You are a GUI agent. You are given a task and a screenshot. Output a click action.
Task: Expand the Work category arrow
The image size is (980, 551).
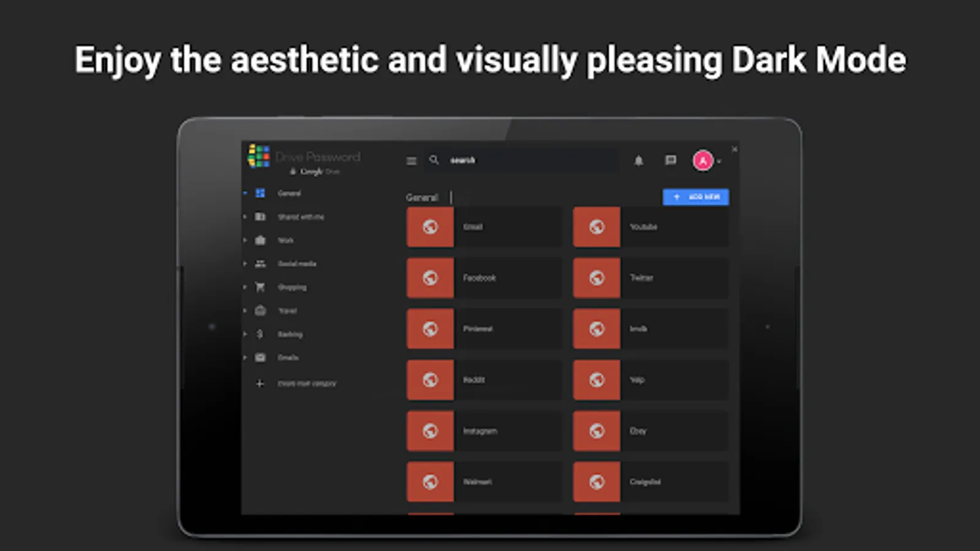(x=245, y=241)
